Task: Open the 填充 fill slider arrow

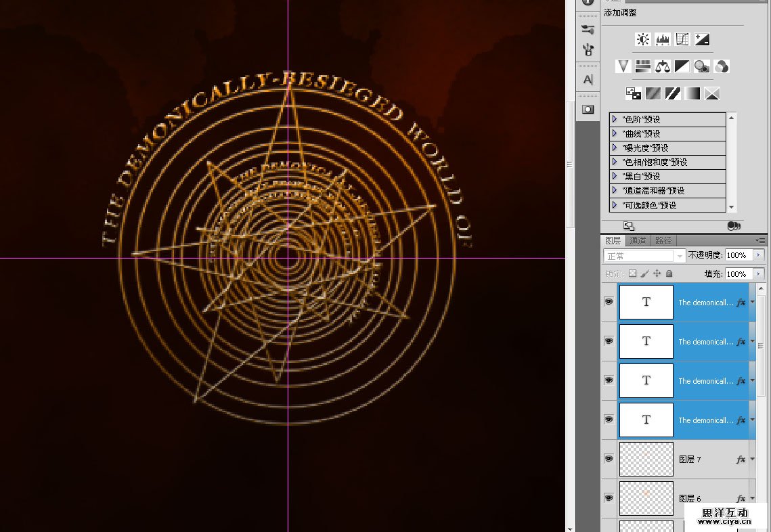Action: pos(758,274)
